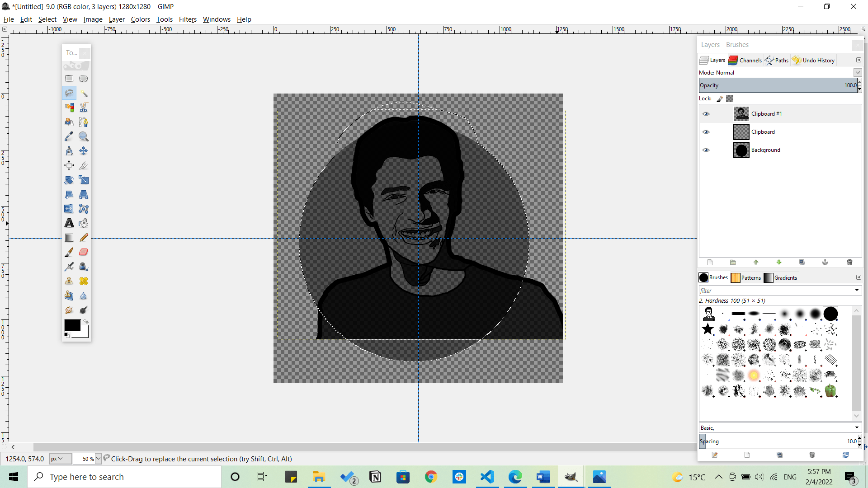The height and width of the screenshot is (488, 868).
Task: Select the Clone stamp tool
Action: (69, 281)
